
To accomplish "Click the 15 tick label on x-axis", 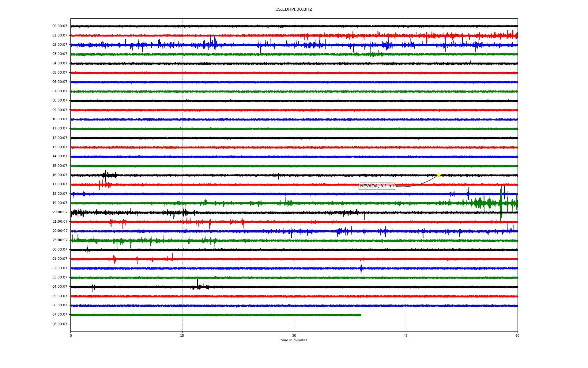I will click(x=182, y=336).
